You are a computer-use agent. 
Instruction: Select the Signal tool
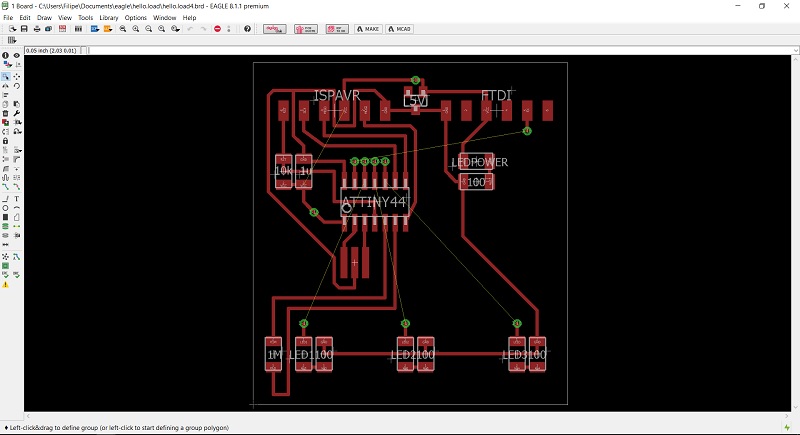click(17, 226)
